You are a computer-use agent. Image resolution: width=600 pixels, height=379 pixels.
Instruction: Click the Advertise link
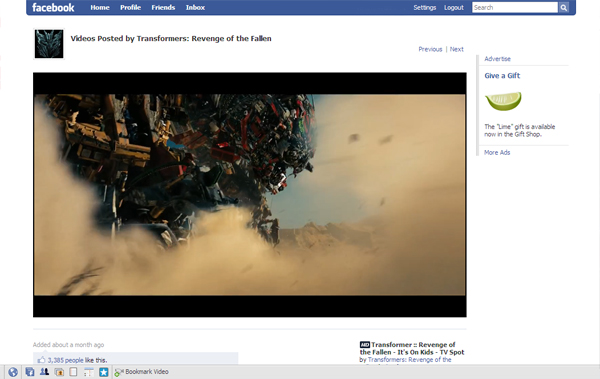[x=497, y=59]
